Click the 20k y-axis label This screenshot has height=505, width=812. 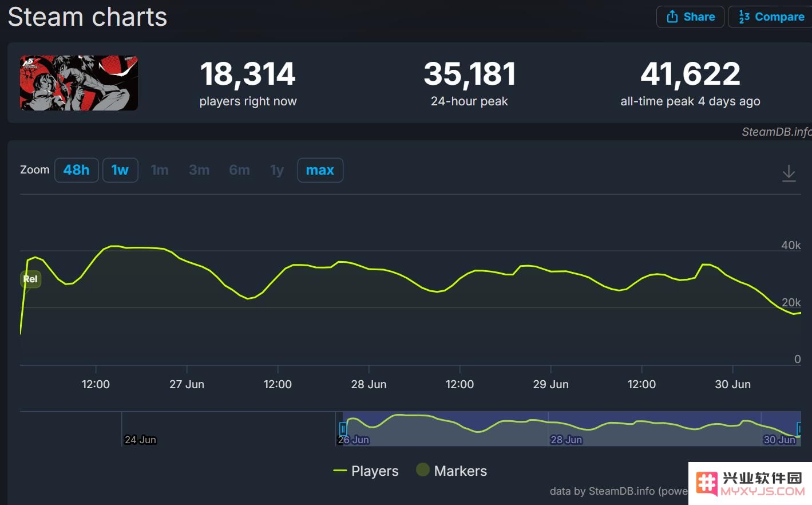pyautogui.click(x=791, y=302)
